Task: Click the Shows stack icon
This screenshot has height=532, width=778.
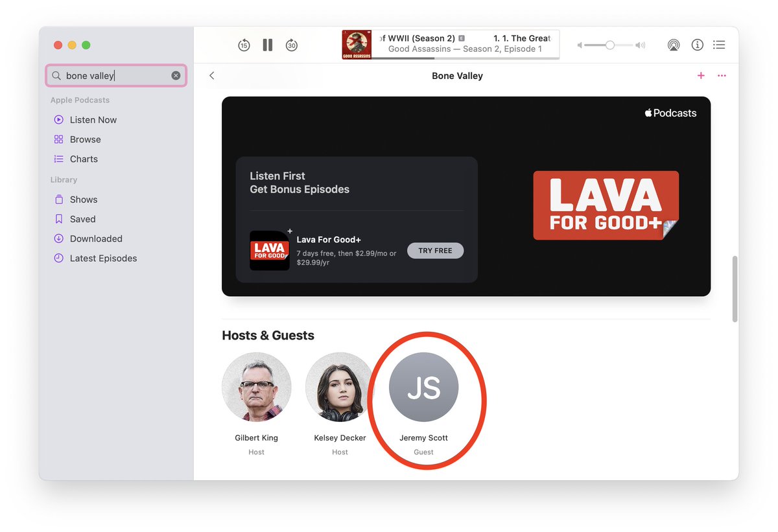Action: [58, 200]
